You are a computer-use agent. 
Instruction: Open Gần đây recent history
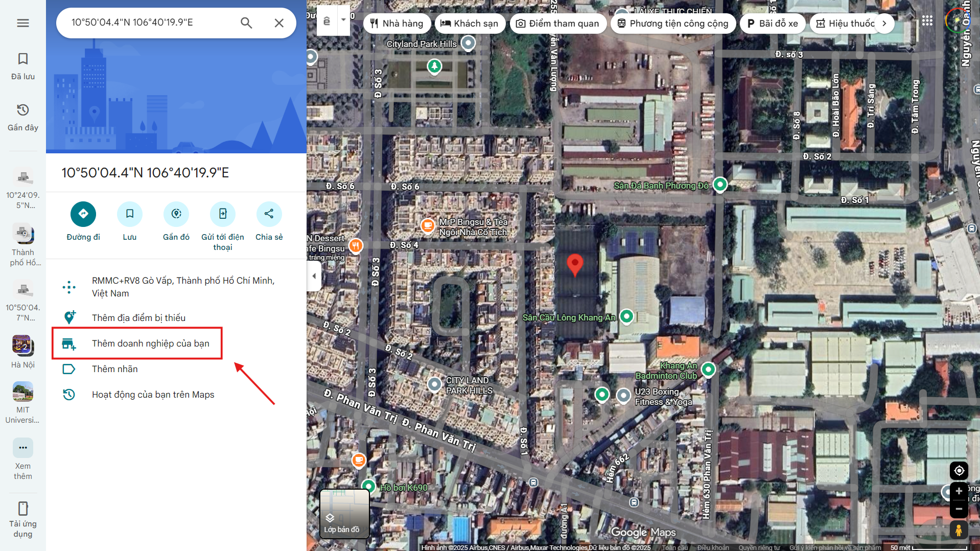pyautogui.click(x=23, y=117)
